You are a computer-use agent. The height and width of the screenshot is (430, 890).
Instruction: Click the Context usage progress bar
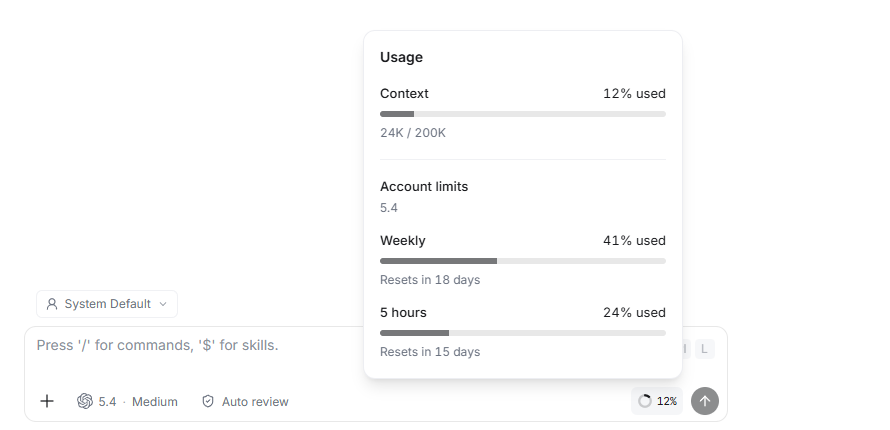pyautogui.click(x=523, y=114)
